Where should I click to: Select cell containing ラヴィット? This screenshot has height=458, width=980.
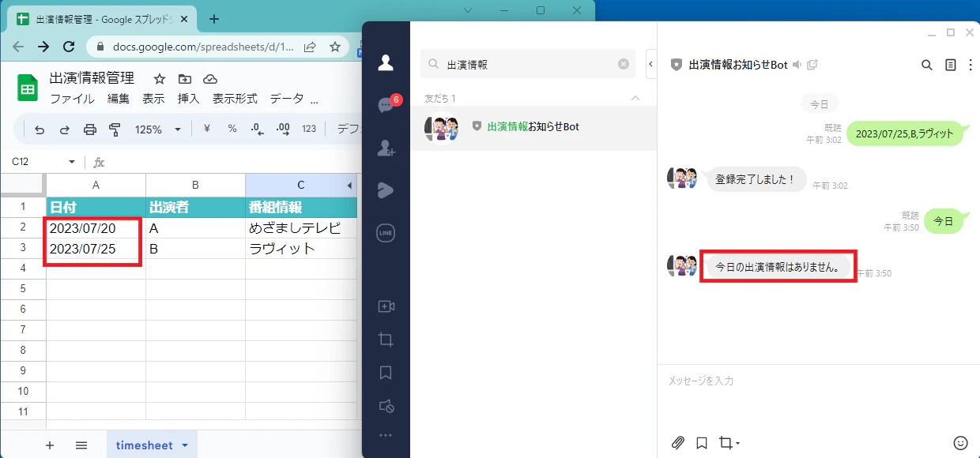301,249
